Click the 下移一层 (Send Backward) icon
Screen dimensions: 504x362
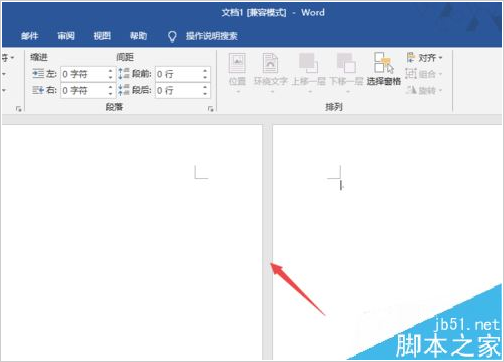346,64
